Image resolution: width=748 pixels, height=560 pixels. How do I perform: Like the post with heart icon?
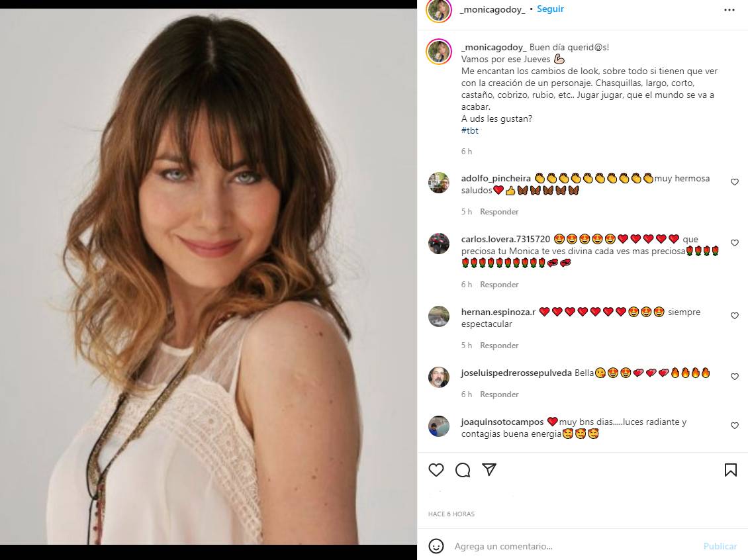click(x=436, y=470)
